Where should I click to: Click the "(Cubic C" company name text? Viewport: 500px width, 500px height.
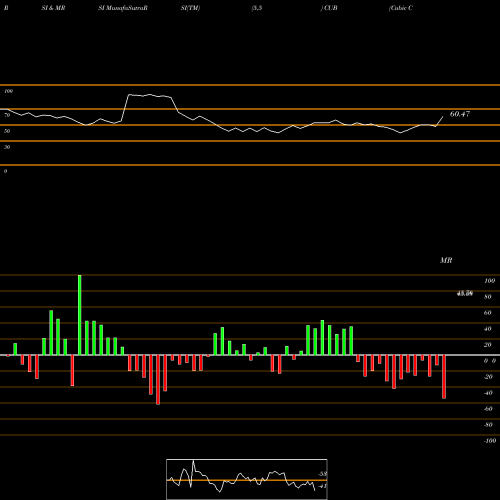401,8
